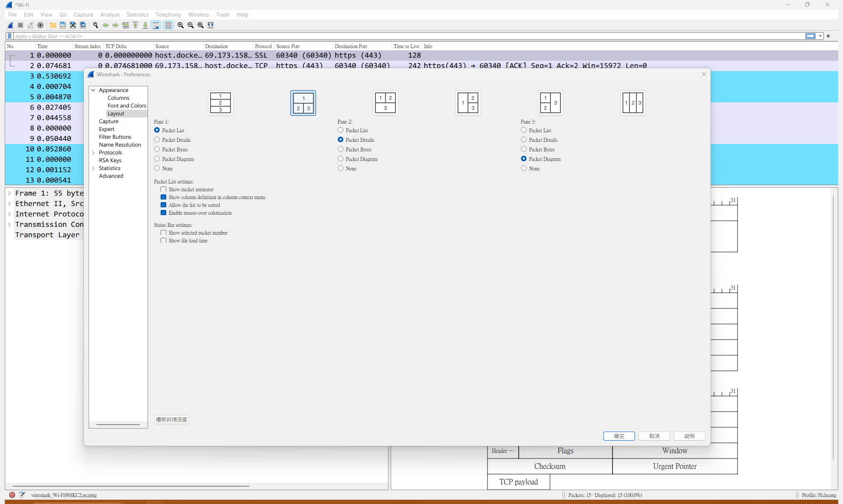Viewport: 843px width, 504px height.
Task: Expand the Statistics preferences node
Action: click(x=93, y=168)
